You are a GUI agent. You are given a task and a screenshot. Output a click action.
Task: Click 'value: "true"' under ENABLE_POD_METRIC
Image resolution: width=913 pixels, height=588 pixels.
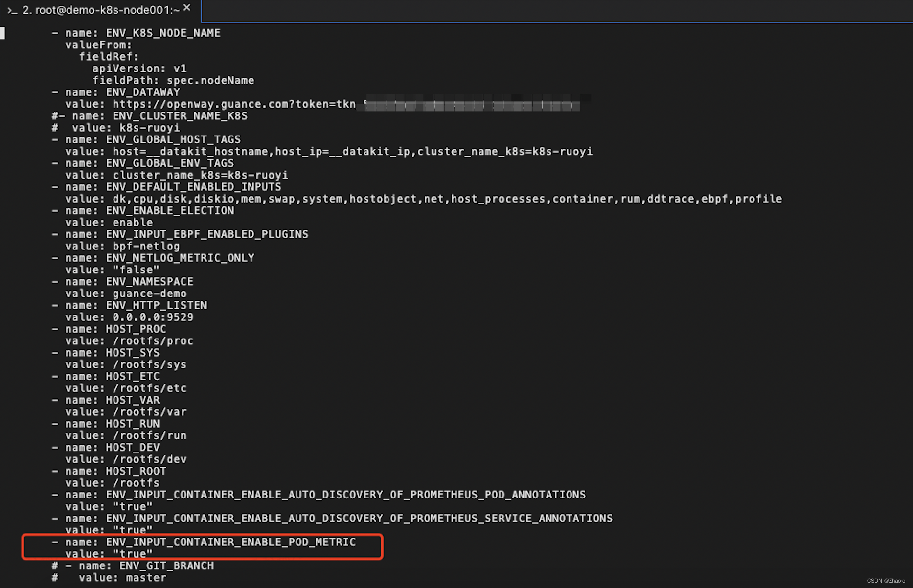[109, 554]
